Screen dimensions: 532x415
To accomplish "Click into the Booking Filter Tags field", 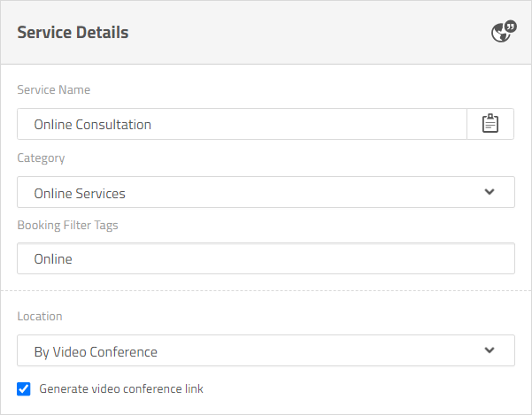I will click(x=266, y=259).
